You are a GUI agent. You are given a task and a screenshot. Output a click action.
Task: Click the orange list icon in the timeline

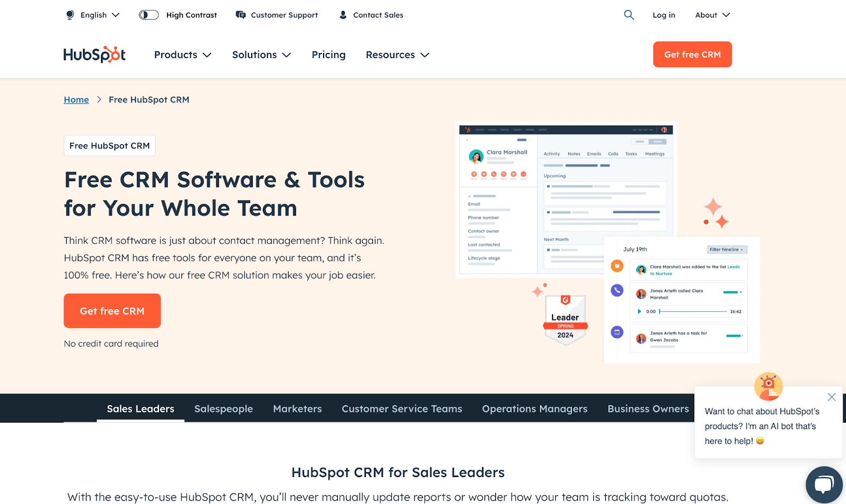[x=617, y=266]
